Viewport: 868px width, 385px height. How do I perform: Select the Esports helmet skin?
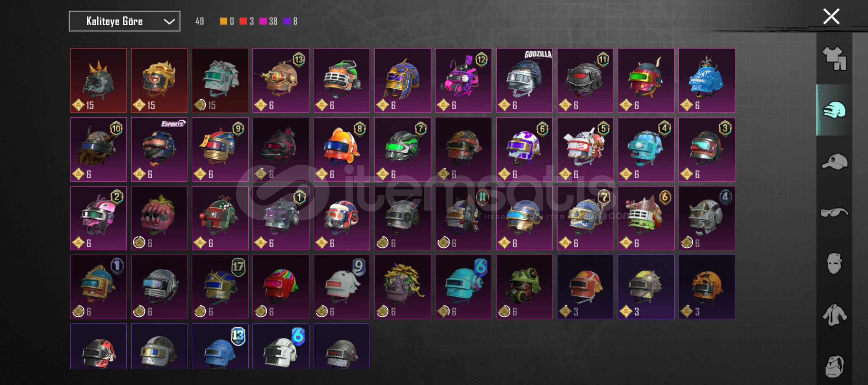(x=159, y=149)
